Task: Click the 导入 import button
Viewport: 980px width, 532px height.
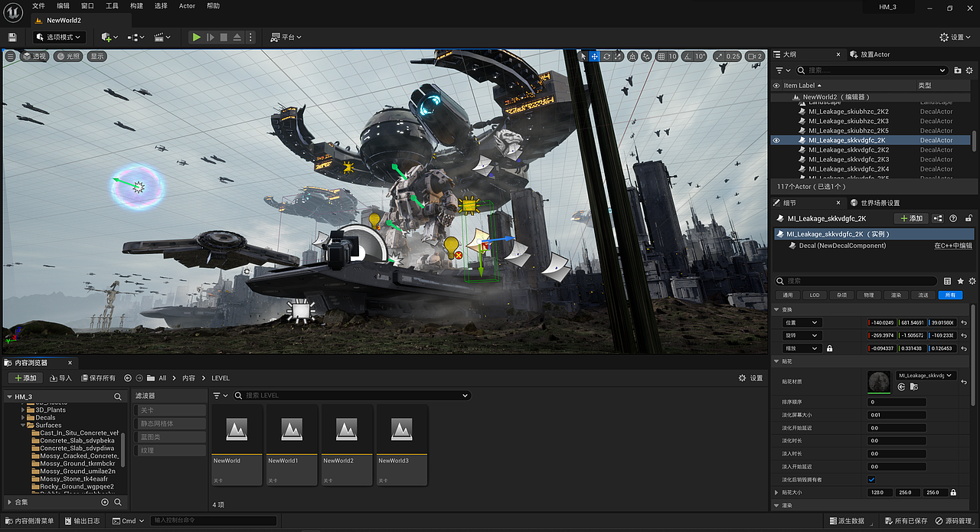Action: point(60,378)
